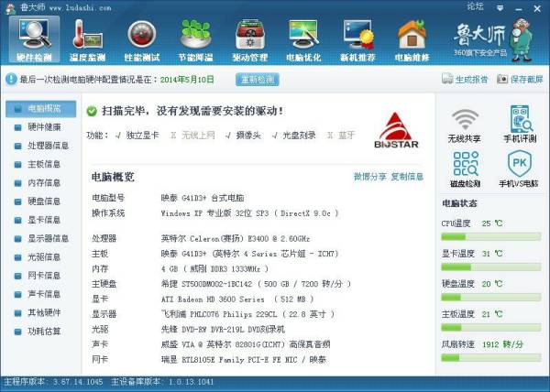Click the green scan-complete checkmark icon
Image resolution: width=550 pixels, height=392 pixels.
[x=92, y=112]
